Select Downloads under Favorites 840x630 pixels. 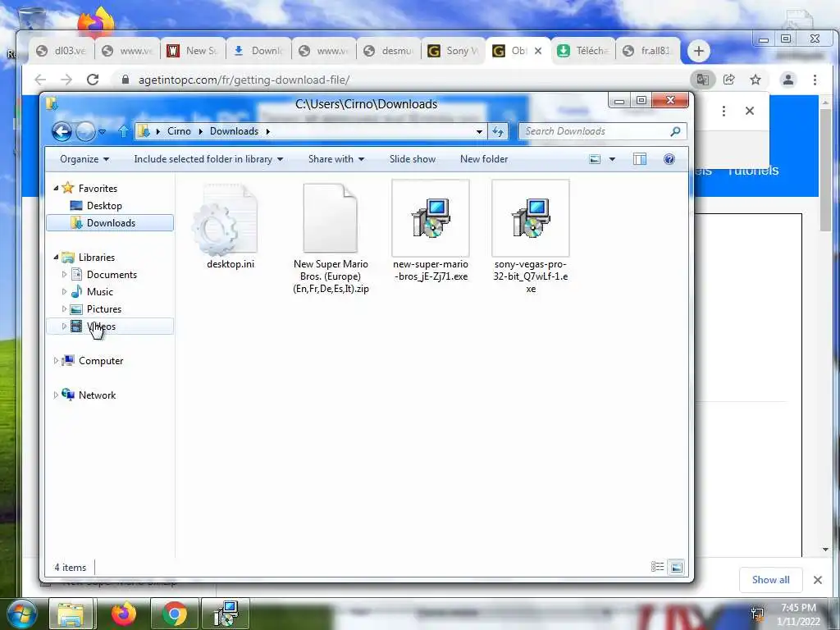pos(110,223)
